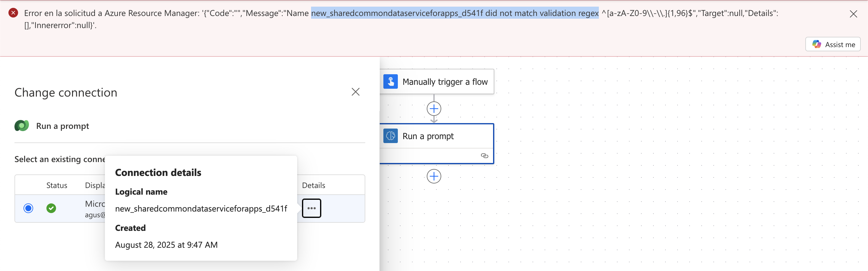The width and height of the screenshot is (868, 271).
Task: Click the Details column header
Action: (313, 185)
